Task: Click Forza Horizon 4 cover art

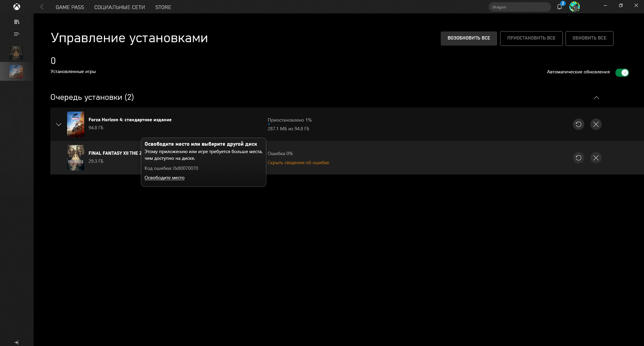Action: point(76,124)
